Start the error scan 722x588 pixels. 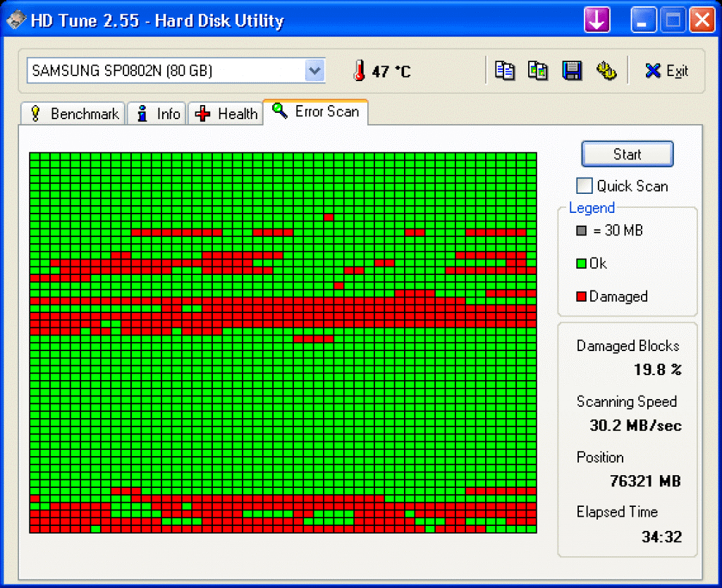point(627,154)
